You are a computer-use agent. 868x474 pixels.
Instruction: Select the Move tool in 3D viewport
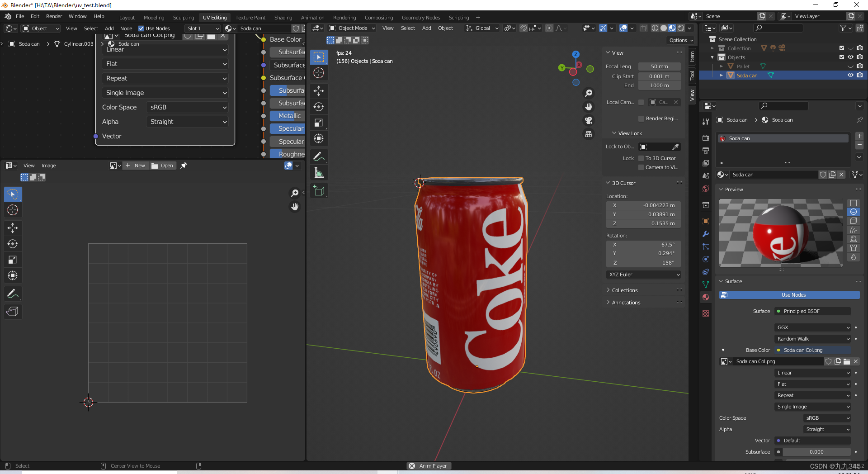319,91
